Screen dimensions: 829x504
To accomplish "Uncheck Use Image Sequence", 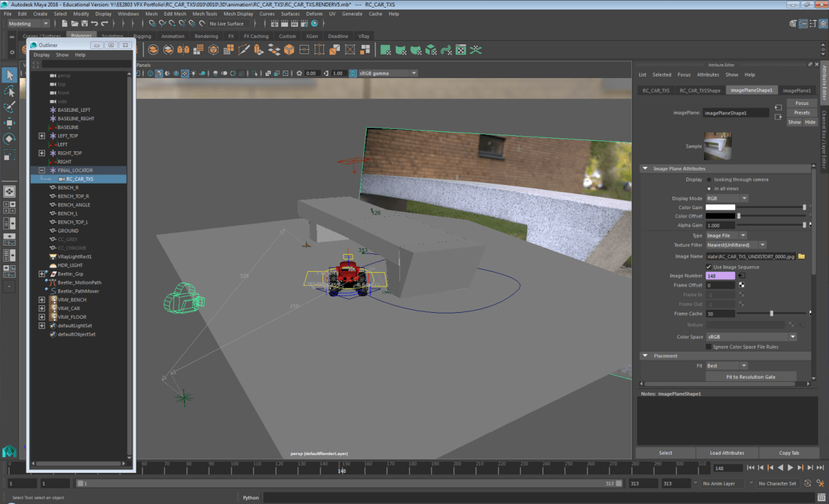I will pyautogui.click(x=709, y=266).
